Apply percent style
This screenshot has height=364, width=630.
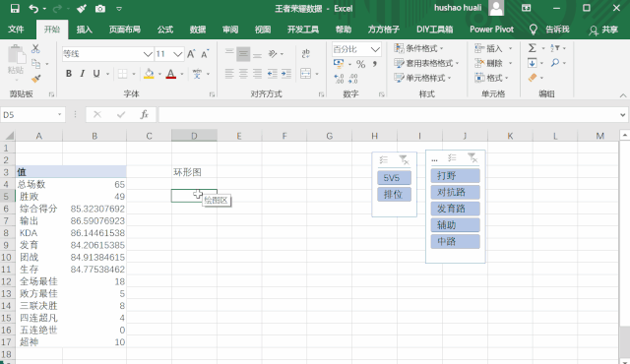[361, 64]
